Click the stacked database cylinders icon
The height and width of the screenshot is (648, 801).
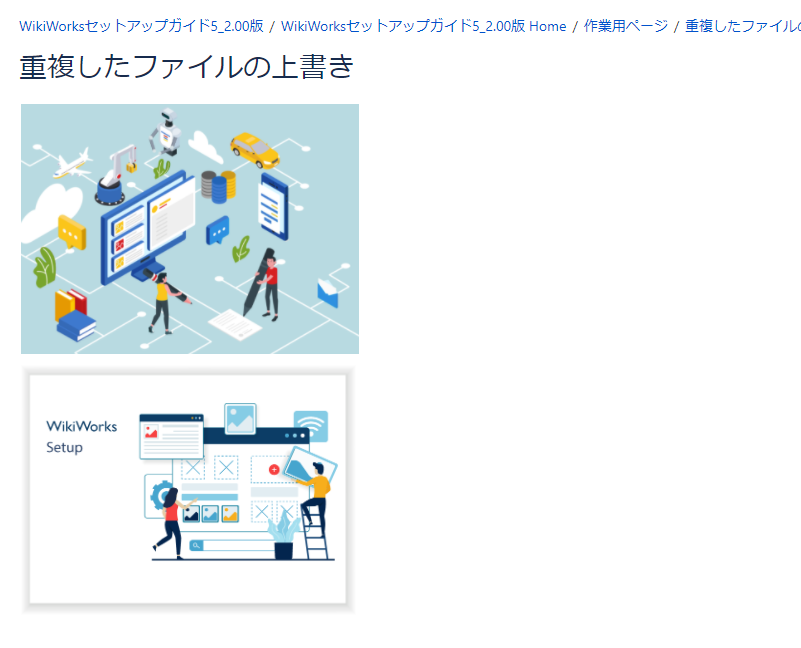pyautogui.click(x=218, y=186)
